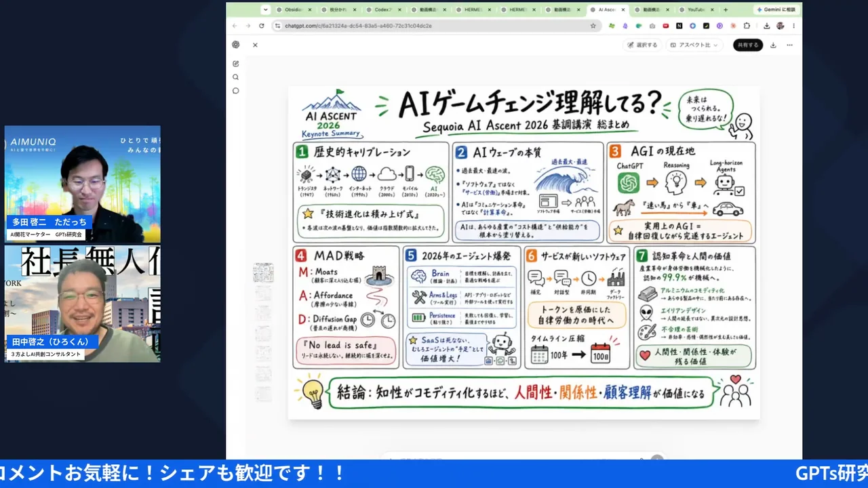Open the アスペクト比 dropdown
The width and height of the screenshot is (868, 488).
pyautogui.click(x=693, y=45)
